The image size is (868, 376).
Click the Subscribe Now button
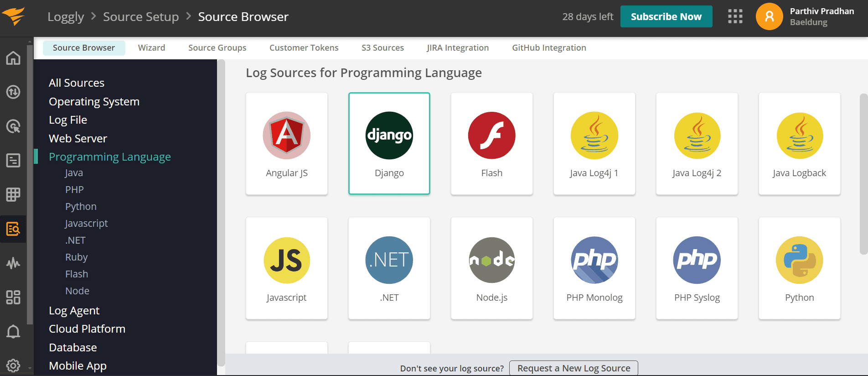click(x=666, y=16)
